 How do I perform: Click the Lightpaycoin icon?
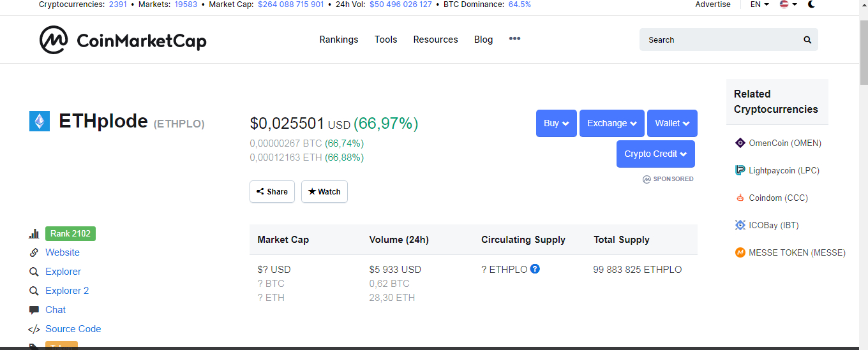pos(740,170)
